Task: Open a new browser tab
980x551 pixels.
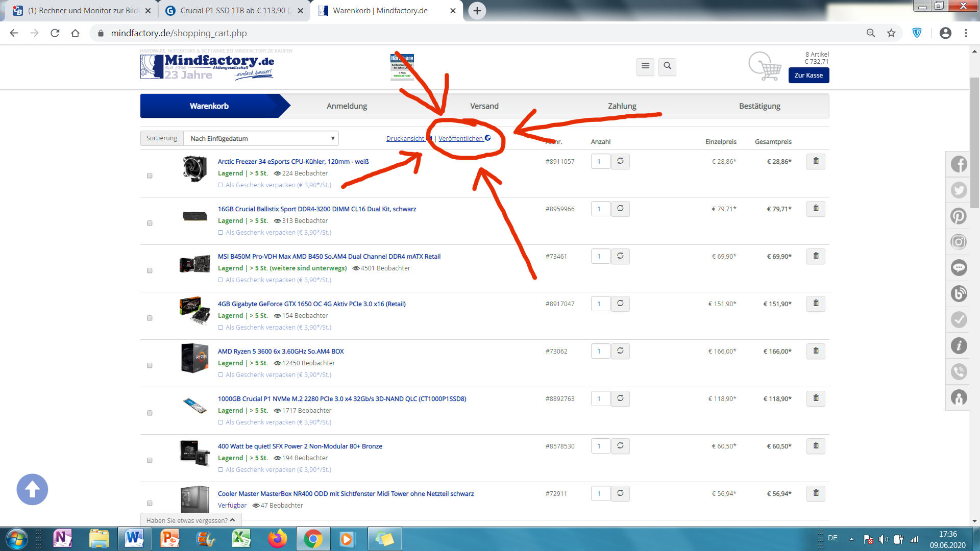Action: (x=477, y=11)
